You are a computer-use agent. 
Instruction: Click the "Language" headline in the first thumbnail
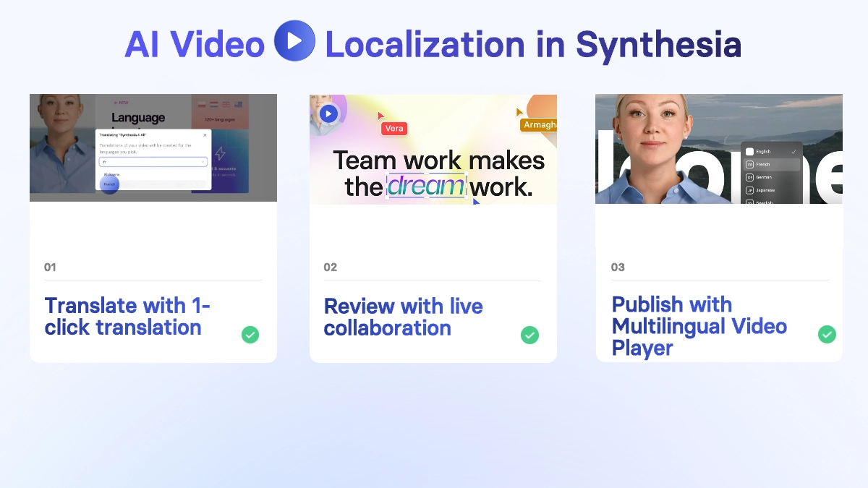pyautogui.click(x=138, y=117)
